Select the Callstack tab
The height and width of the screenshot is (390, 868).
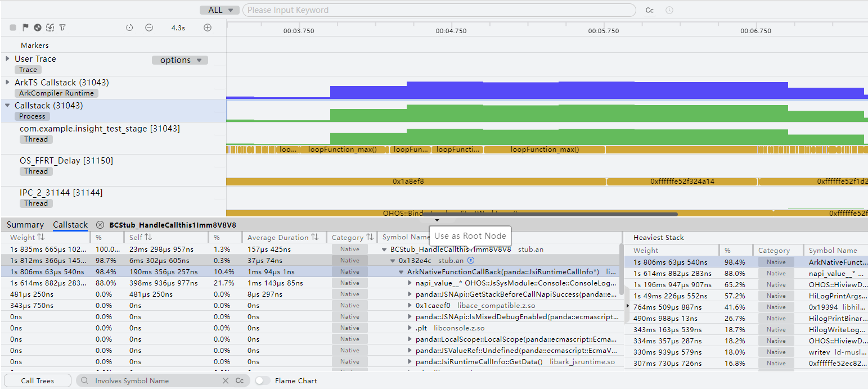point(70,225)
